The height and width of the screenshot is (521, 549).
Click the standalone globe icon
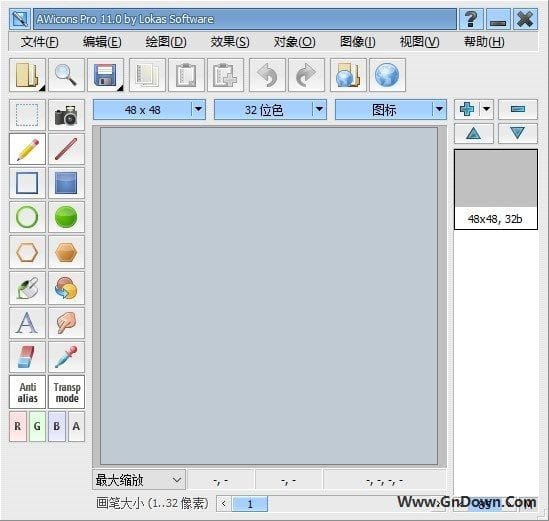(x=387, y=75)
